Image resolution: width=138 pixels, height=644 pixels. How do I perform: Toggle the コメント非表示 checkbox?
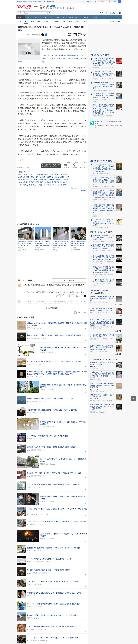[x=75, y=312]
